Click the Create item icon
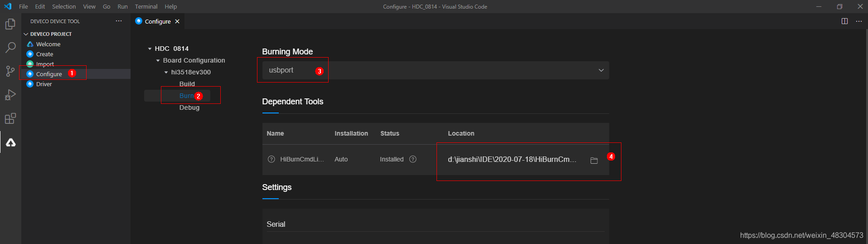The image size is (868, 244). tap(30, 54)
